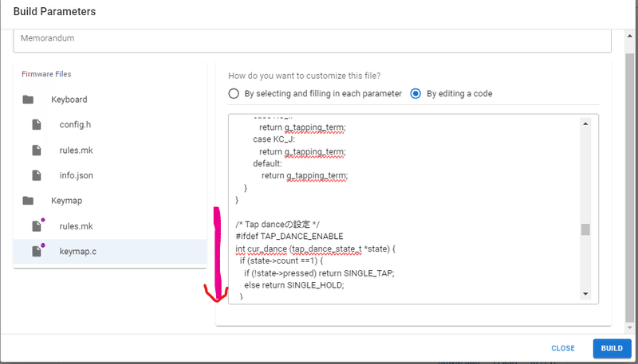Open info.json in the file list
This screenshot has height=364, width=638.
tap(77, 175)
